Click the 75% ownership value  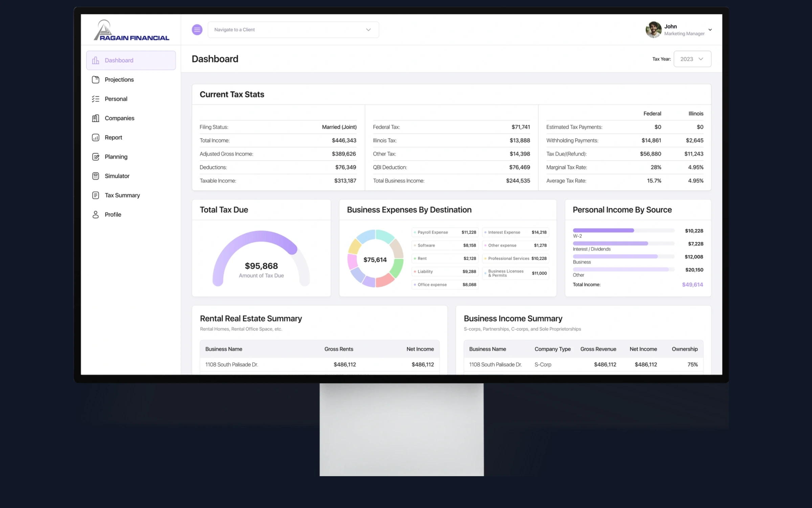point(693,365)
